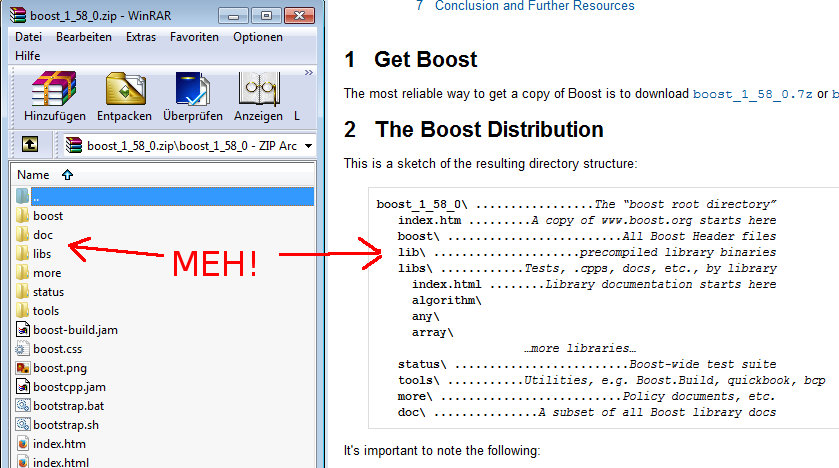This screenshot has width=839, height=468.
Task: Open the Datei menu
Action: (29, 37)
